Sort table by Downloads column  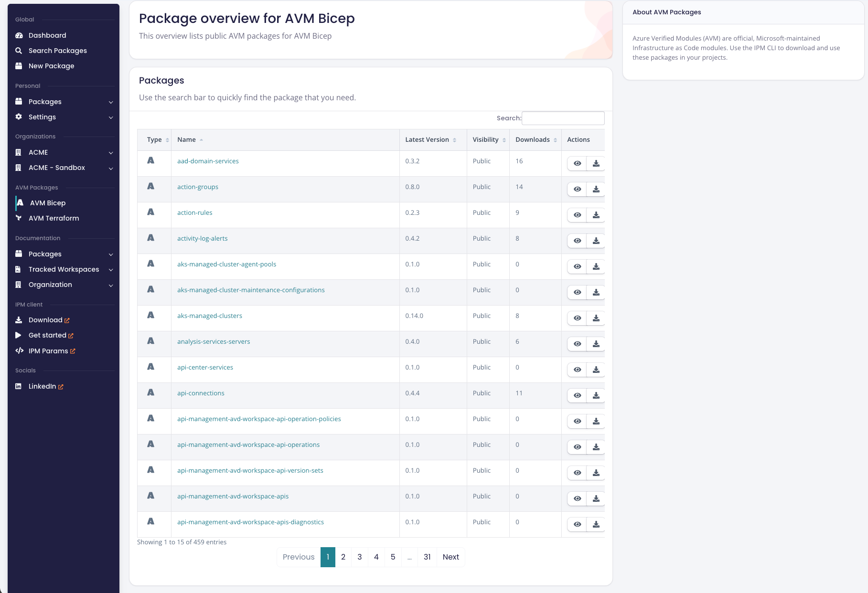click(536, 140)
